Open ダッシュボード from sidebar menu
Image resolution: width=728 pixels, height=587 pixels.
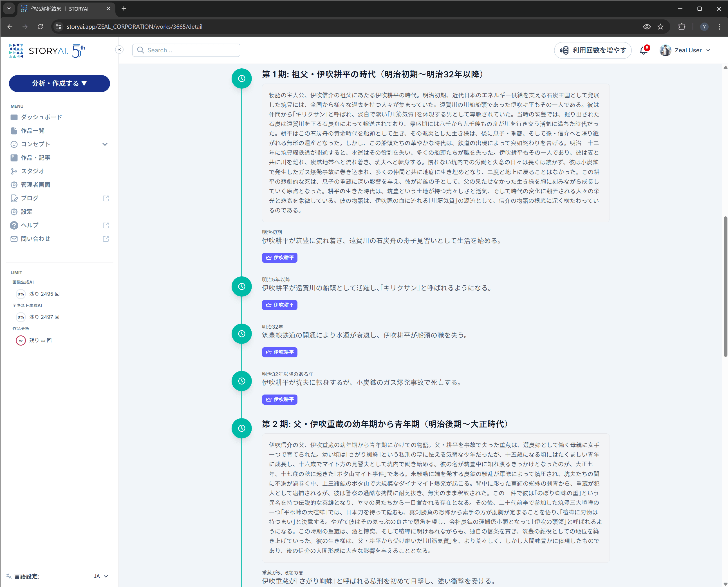pyautogui.click(x=41, y=117)
